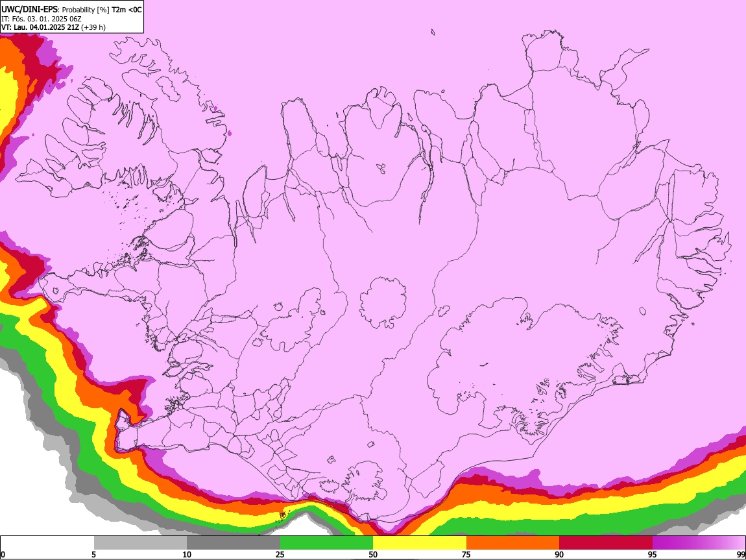
Task: Click the UWC/DINI-EPS title text
Action: tap(71, 10)
